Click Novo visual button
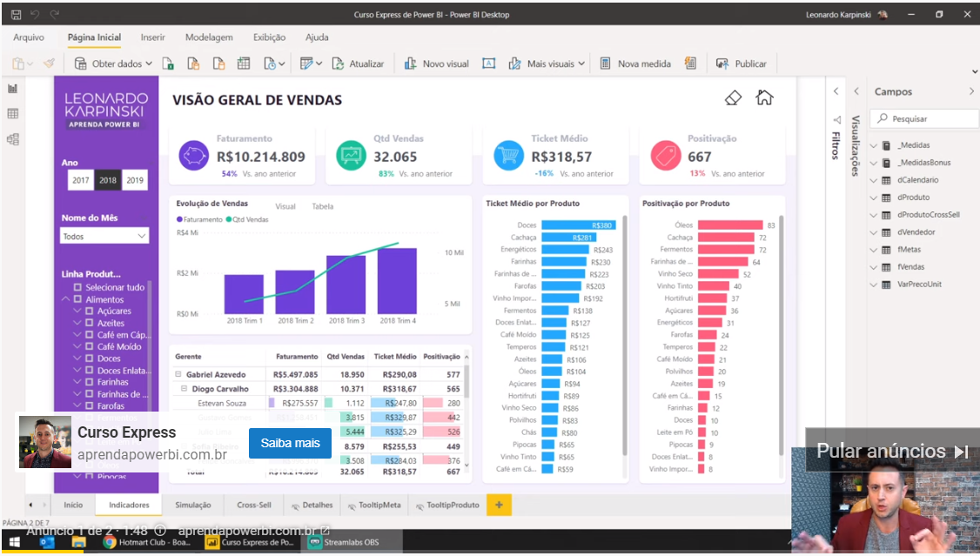Screen dimensions: 980x556 click(437, 64)
